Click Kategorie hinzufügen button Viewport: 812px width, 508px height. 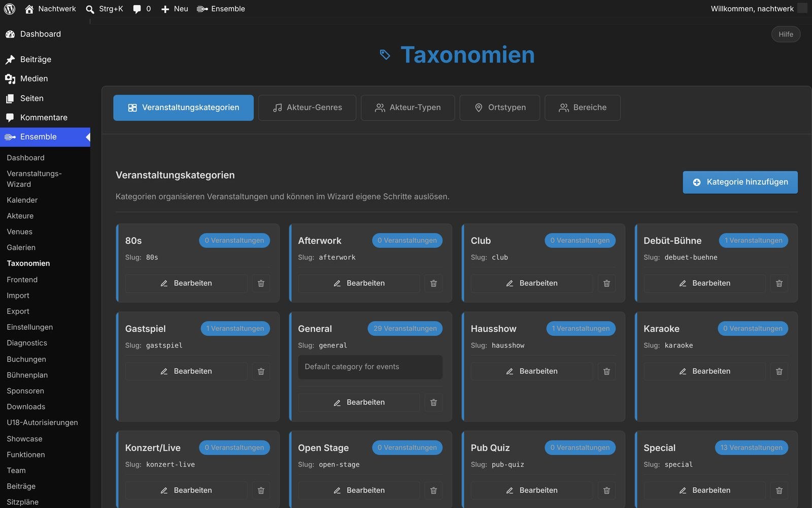pyautogui.click(x=740, y=182)
